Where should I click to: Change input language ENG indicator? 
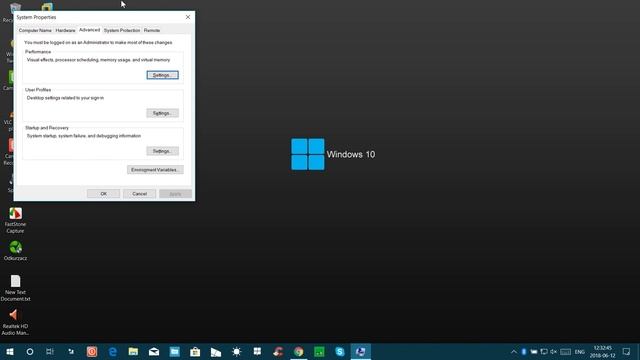click(580, 352)
